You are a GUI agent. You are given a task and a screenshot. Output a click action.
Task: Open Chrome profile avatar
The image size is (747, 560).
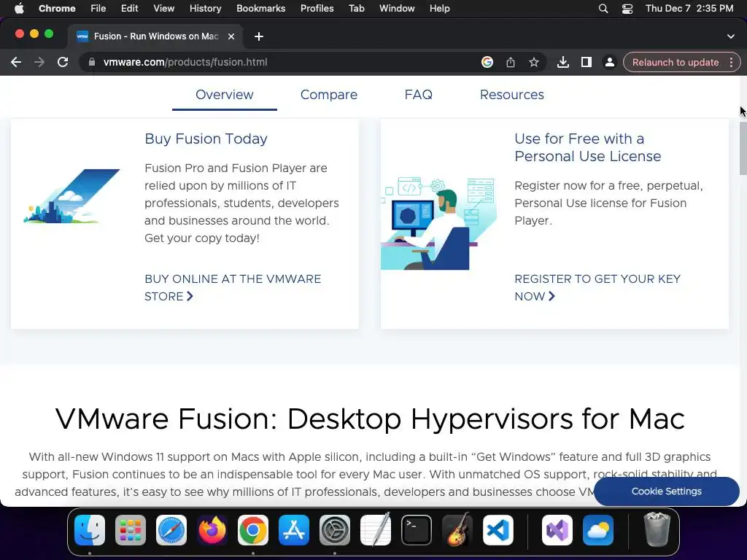[x=609, y=63]
